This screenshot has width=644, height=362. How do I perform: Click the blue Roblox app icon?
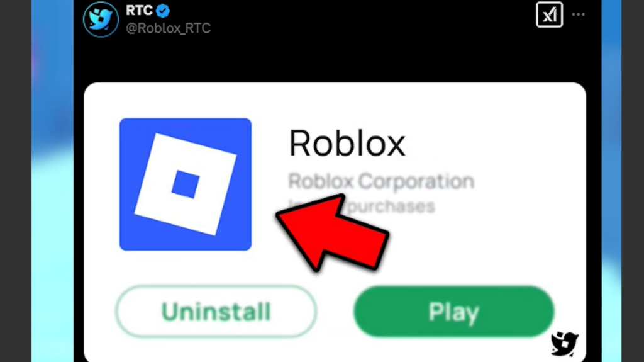pyautogui.click(x=186, y=184)
